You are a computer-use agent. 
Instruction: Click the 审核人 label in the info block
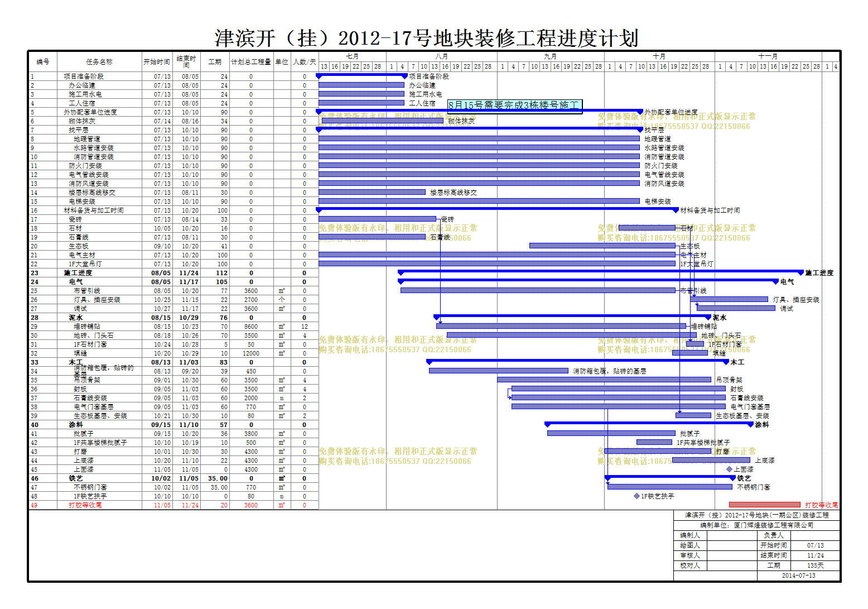tap(690, 555)
